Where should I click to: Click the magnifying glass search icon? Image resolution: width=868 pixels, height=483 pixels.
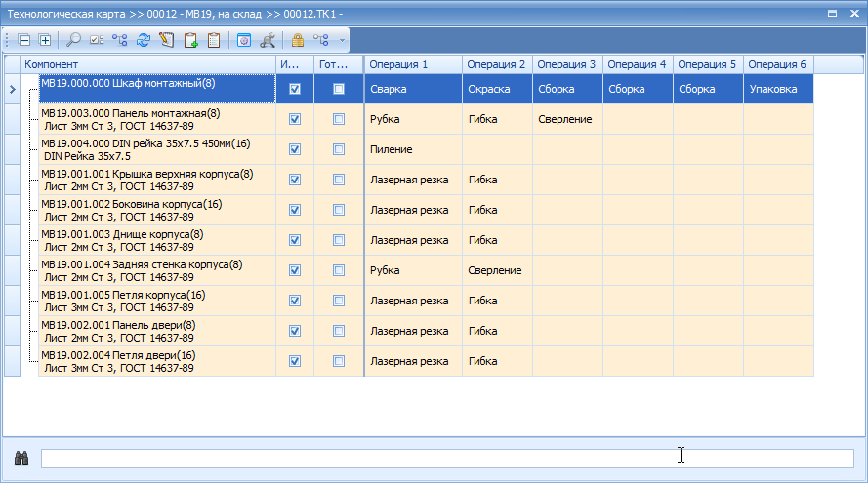click(x=74, y=40)
